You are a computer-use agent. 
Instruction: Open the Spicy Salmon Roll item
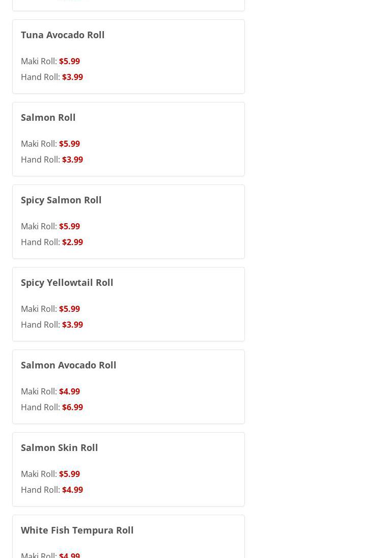point(61,200)
